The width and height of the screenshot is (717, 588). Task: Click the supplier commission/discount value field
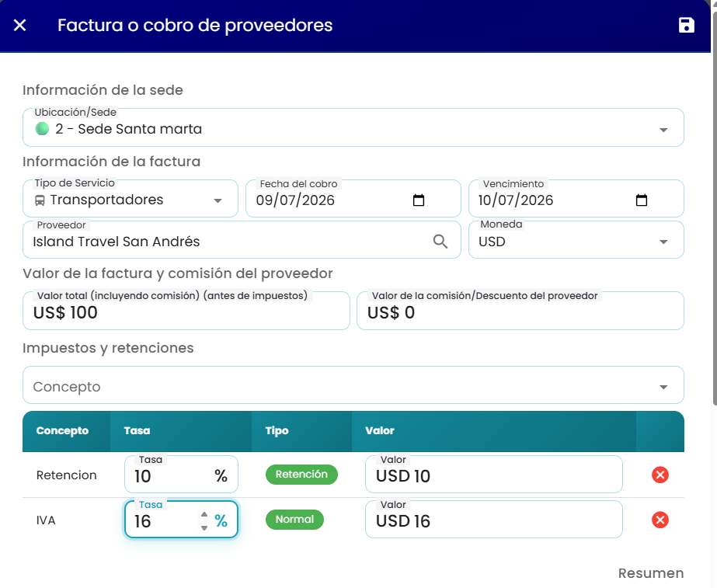coord(520,311)
